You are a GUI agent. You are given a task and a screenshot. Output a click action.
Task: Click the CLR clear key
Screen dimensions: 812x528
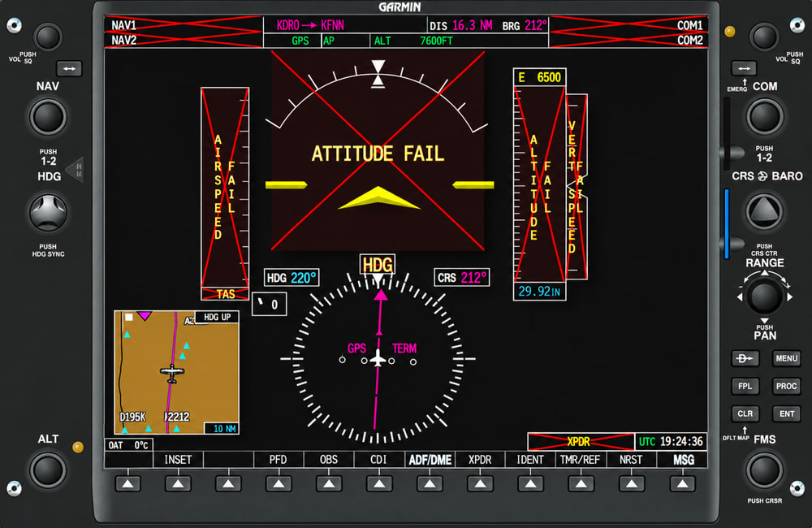pyautogui.click(x=745, y=413)
